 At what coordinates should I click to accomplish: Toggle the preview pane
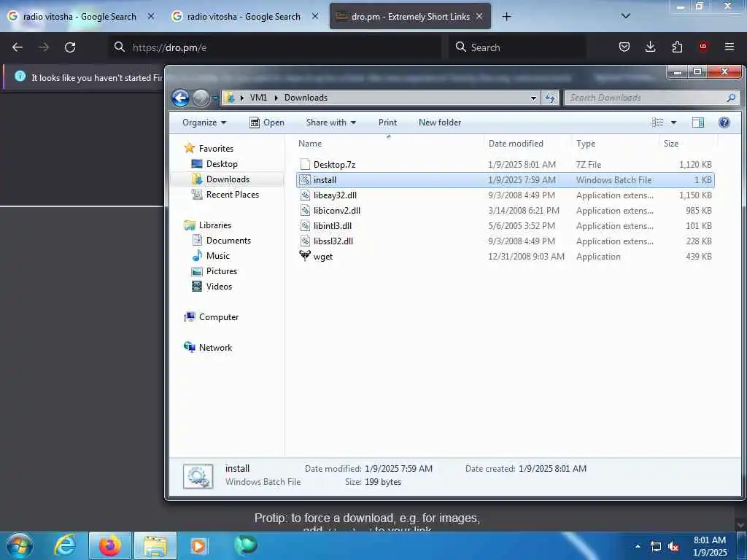click(x=698, y=122)
